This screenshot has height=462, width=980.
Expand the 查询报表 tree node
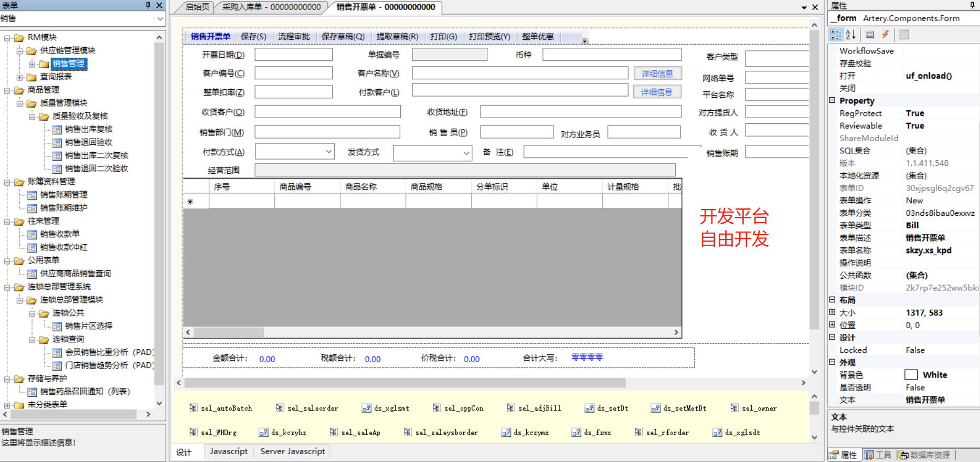click(x=19, y=77)
